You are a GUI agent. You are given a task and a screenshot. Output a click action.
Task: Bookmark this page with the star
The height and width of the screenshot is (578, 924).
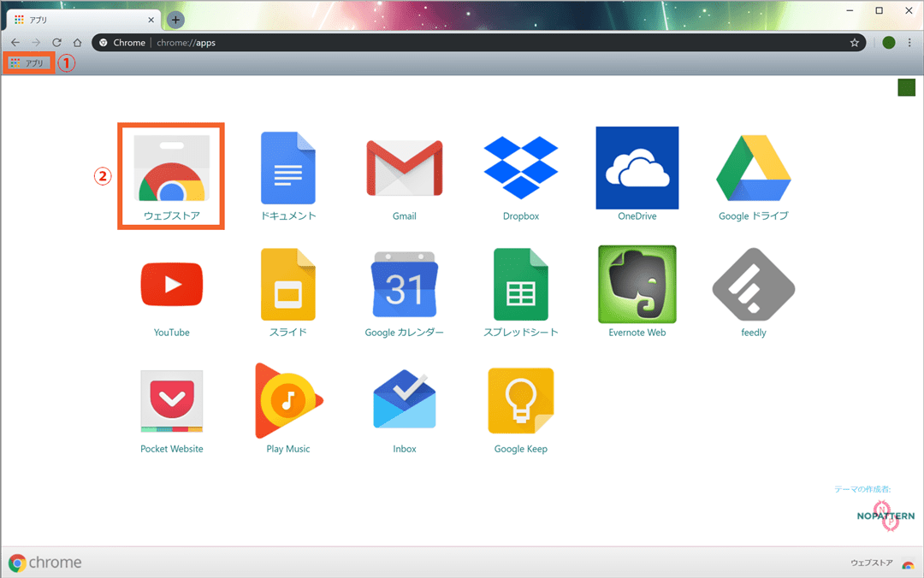click(855, 43)
